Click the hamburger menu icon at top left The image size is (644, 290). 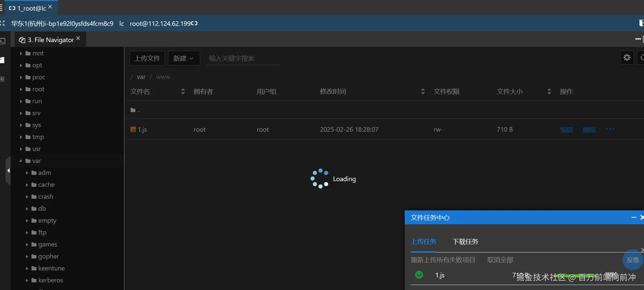pos(1,8)
